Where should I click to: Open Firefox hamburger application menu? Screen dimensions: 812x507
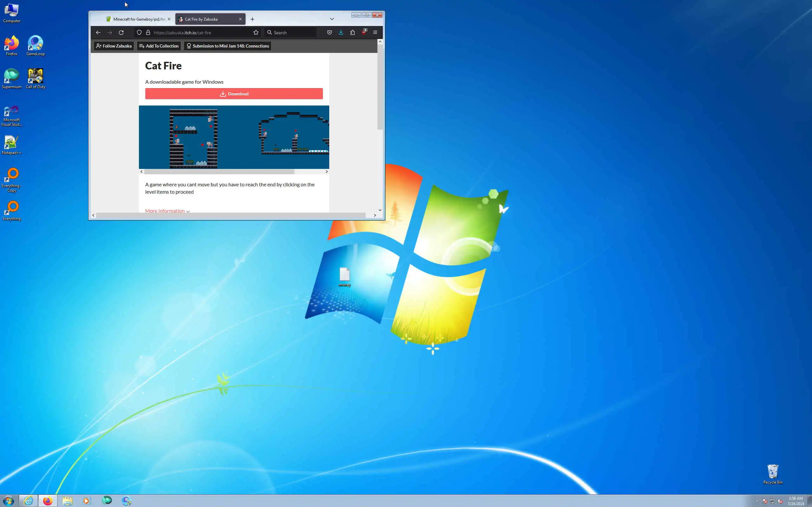[x=375, y=33]
